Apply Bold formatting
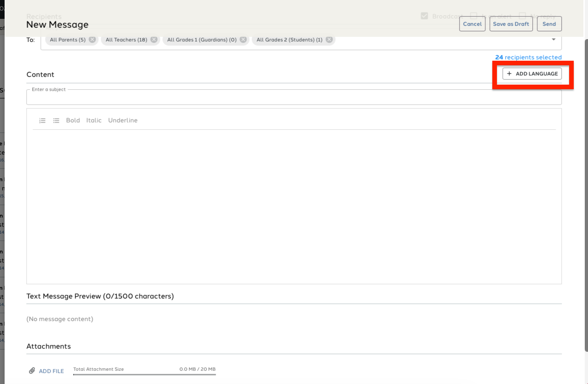The height and width of the screenshot is (384, 588). [x=73, y=120]
